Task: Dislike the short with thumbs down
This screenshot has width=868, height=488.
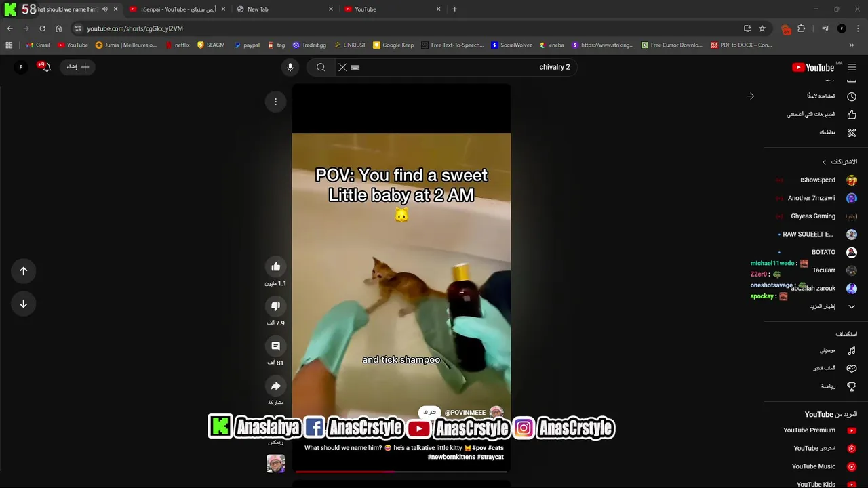Action: click(275, 306)
